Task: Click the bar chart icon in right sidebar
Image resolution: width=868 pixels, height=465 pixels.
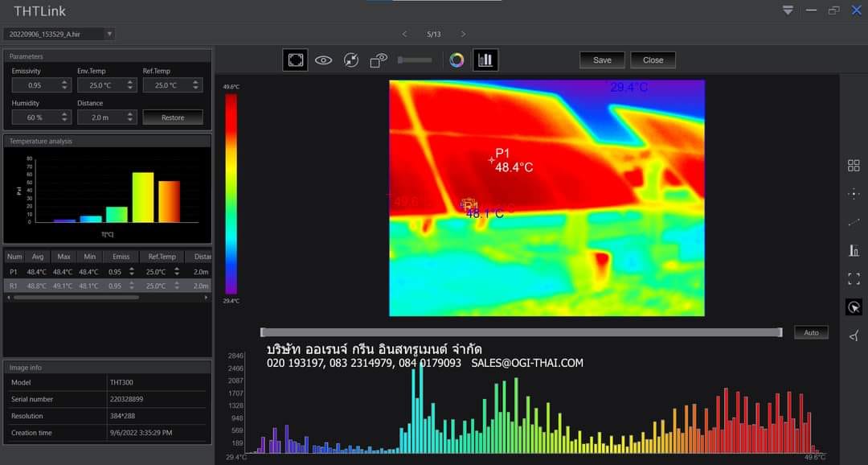Action: [854, 250]
